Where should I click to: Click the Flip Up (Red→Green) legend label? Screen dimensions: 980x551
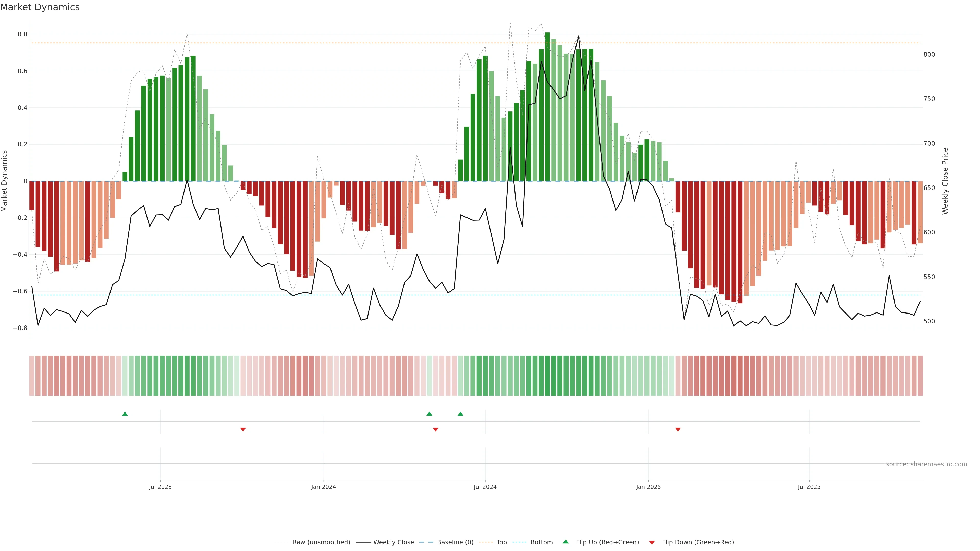click(x=607, y=542)
